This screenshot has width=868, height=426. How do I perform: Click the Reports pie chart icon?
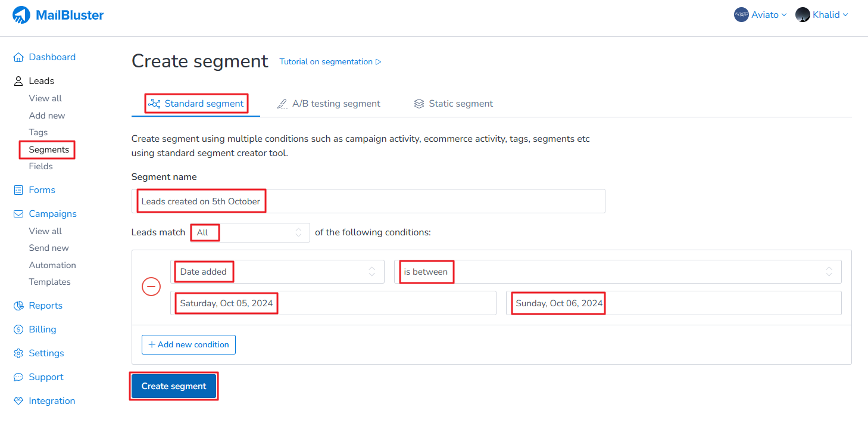pos(18,306)
